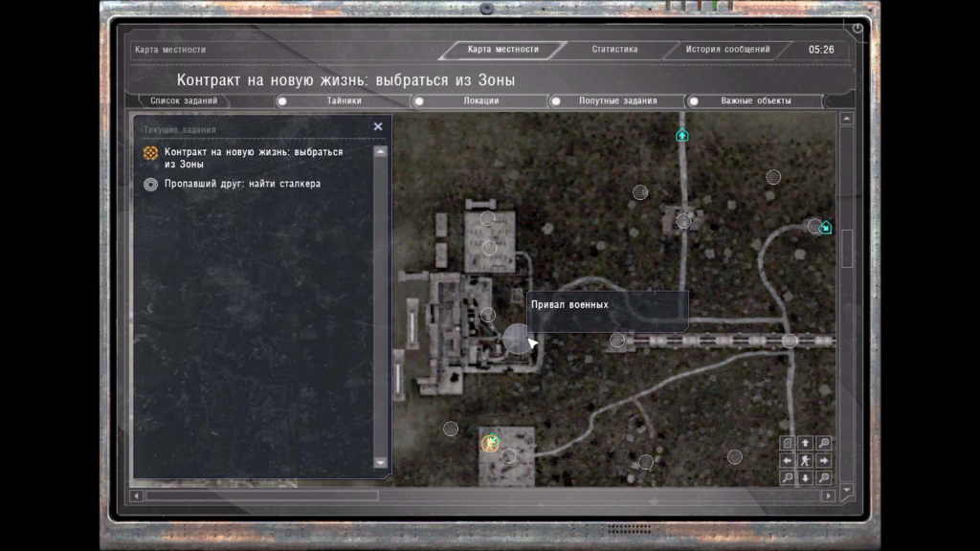Click the 05:26 clock readout
Viewport: 980px width, 551px height.
(821, 50)
